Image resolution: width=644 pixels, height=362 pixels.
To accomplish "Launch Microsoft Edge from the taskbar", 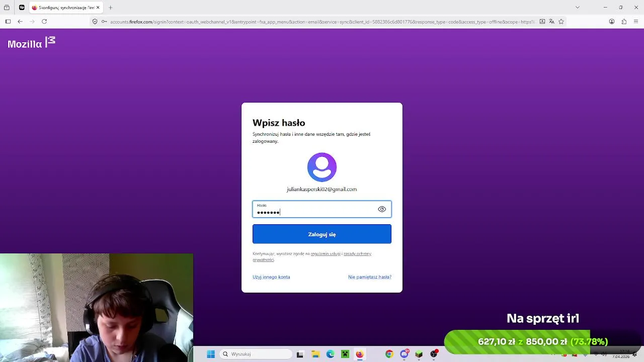I will point(330,354).
